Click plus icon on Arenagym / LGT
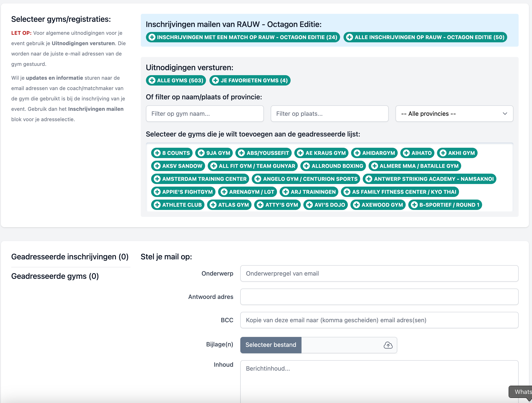Viewport: 532px width, 403px height. [x=224, y=192]
